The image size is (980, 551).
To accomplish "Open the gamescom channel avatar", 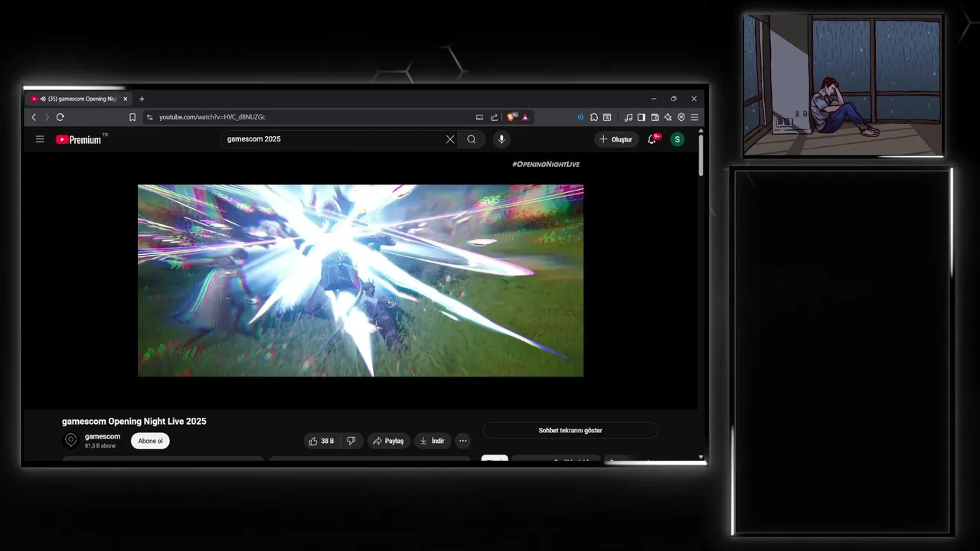I will (x=70, y=440).
